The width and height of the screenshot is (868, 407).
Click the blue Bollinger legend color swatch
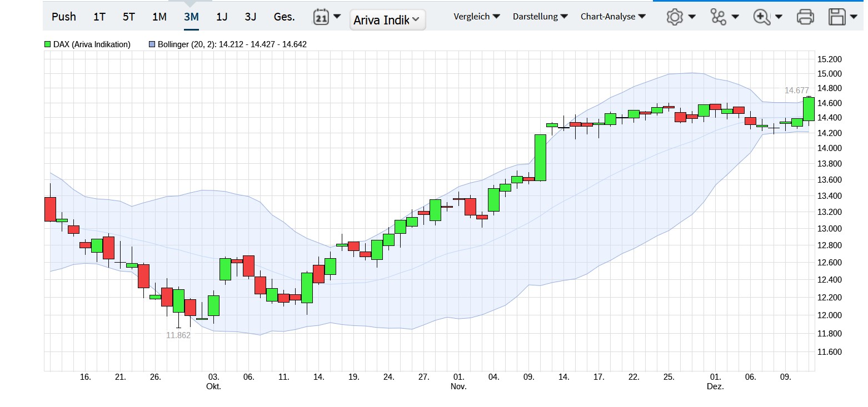(152, 44)
